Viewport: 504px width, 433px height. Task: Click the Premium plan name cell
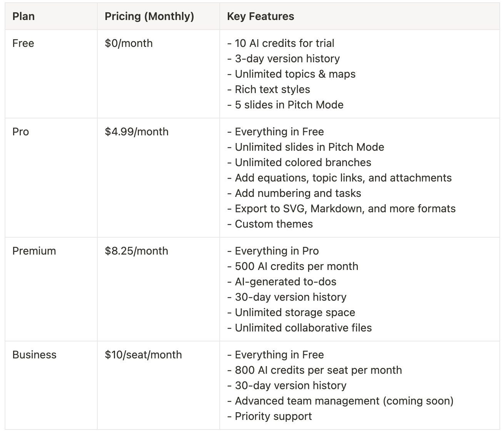(x=51, y=289)
